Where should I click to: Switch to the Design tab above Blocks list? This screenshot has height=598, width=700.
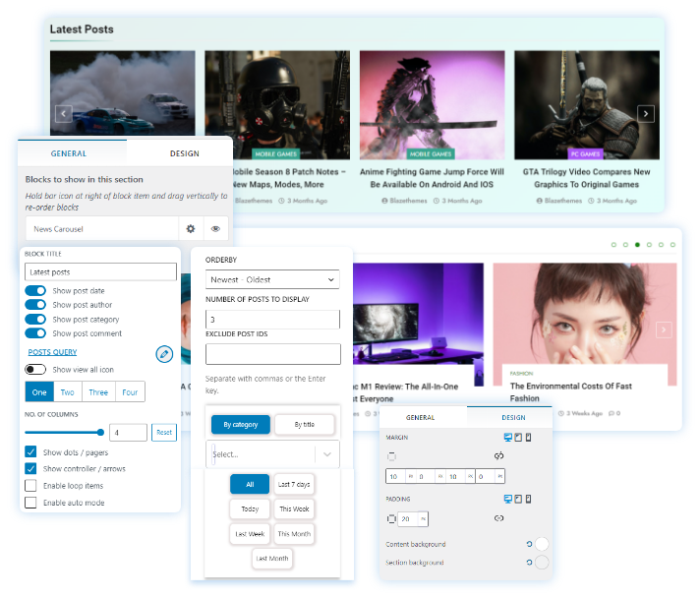pyautogui.click(x=184, y=153)
